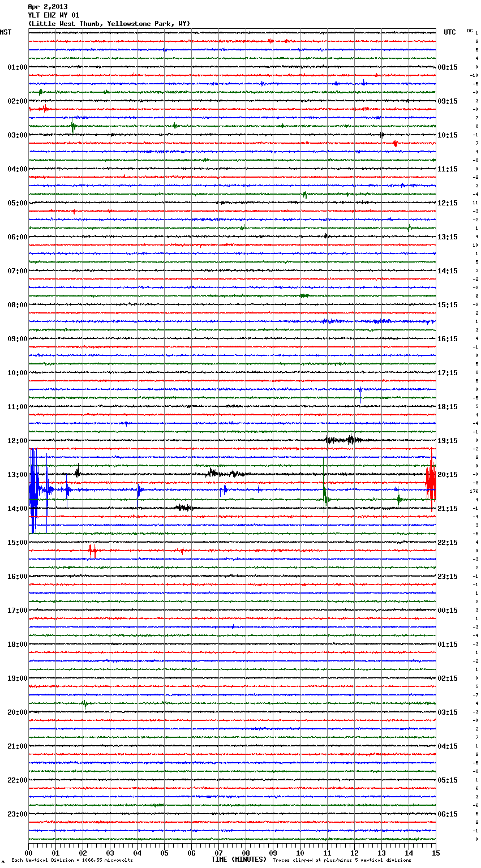481x868 pixels.
Task: Click the 'UTC' time zone label
Action: (449, 32)
